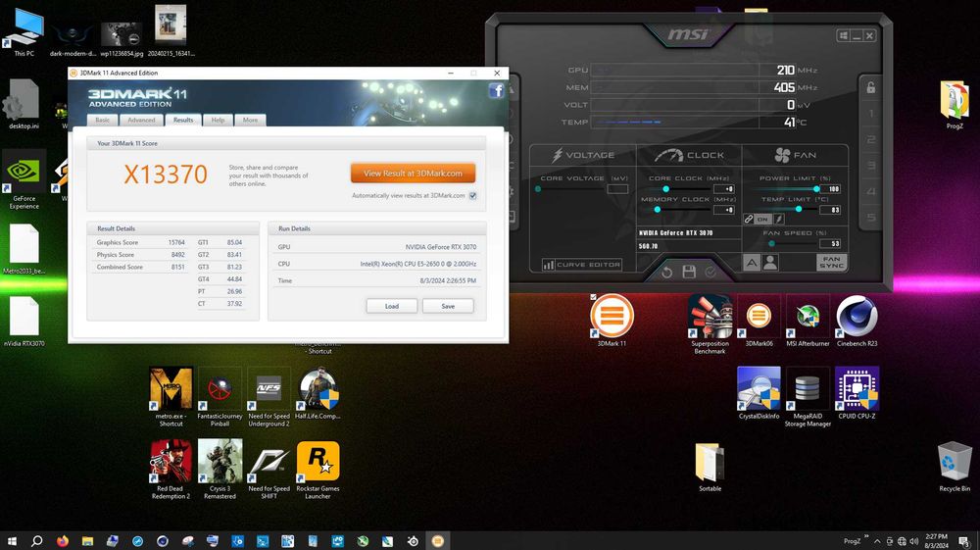Screen dimensions: 980x550
Task: Click the Power Limit slider handle
Action: (816, 189)
